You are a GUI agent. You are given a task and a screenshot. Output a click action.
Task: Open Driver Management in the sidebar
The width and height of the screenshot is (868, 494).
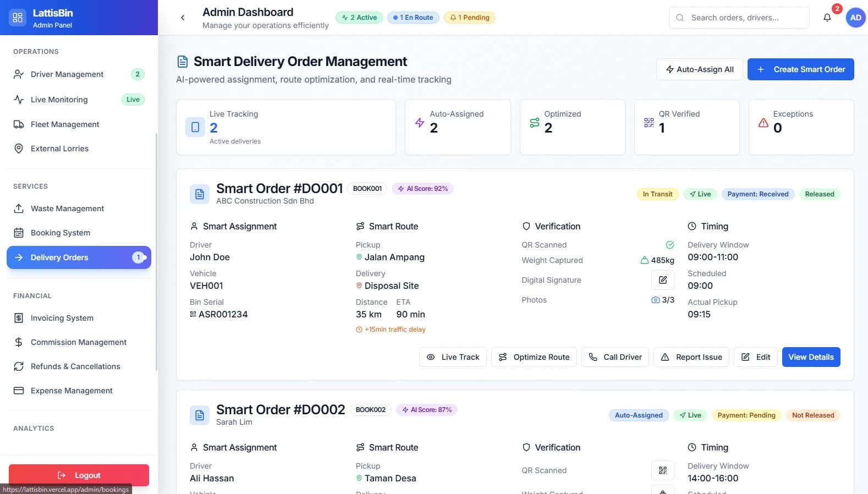coord(67,74)
